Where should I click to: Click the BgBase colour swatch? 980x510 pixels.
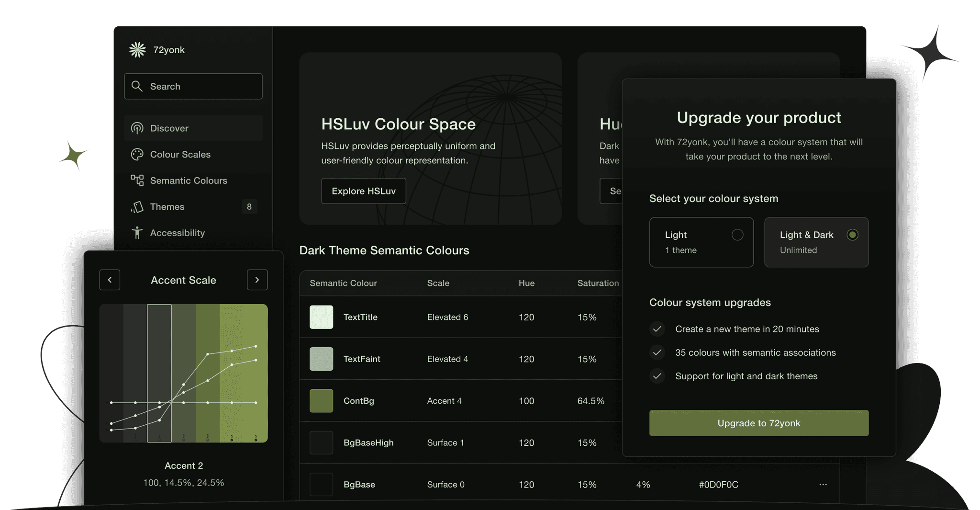(321, 485)
